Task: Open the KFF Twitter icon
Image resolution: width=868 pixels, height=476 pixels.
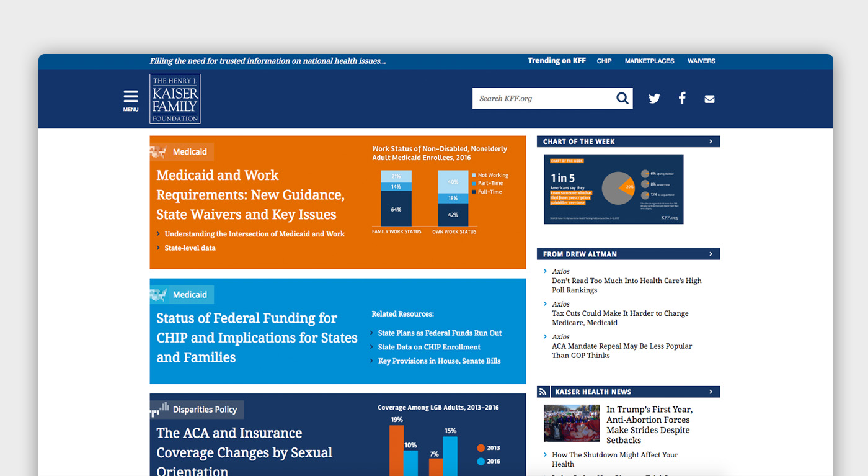Action: (654, 99)
